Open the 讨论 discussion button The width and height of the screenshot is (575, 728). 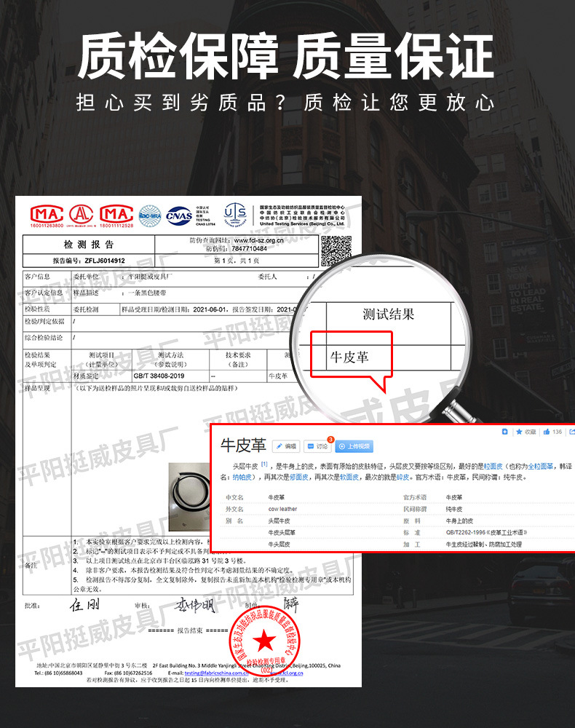(317, 446)
